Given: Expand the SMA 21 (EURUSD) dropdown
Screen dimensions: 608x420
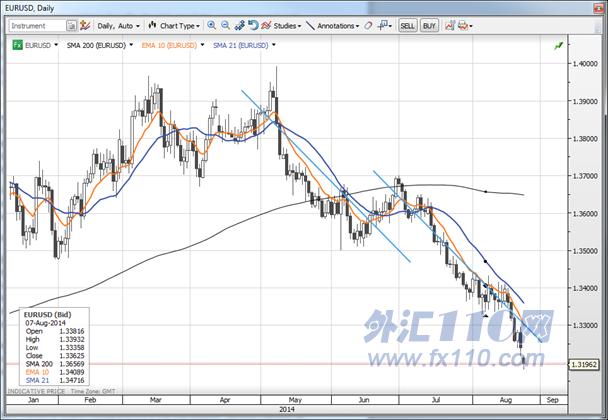Looking at the screenshot, I should tap(274, 45).
